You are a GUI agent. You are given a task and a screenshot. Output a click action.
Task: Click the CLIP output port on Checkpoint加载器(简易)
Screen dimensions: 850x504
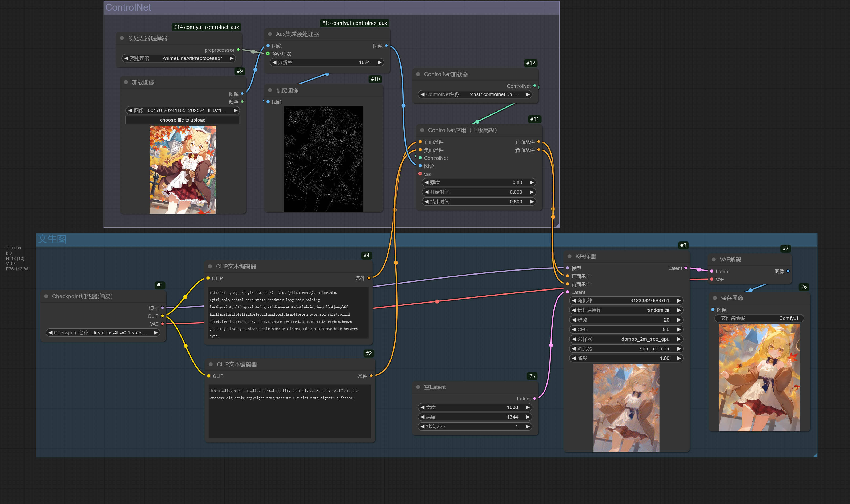(x=164, y=316)
